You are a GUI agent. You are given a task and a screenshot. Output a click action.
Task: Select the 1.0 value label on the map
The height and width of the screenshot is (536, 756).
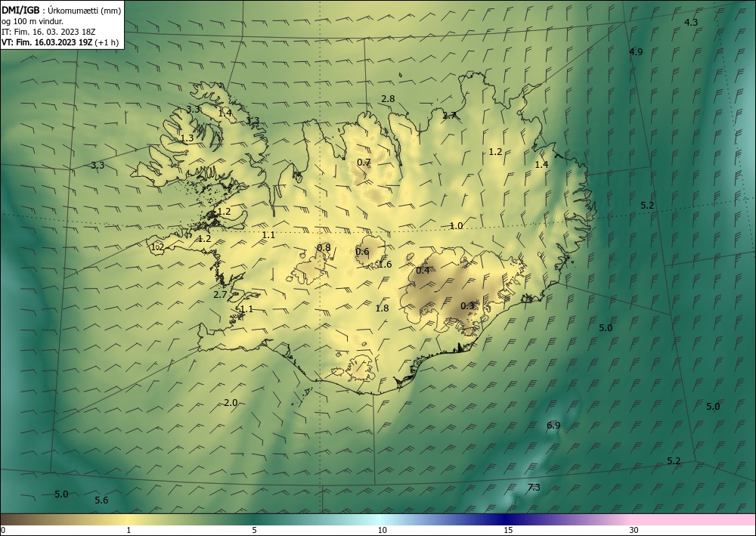456,225
